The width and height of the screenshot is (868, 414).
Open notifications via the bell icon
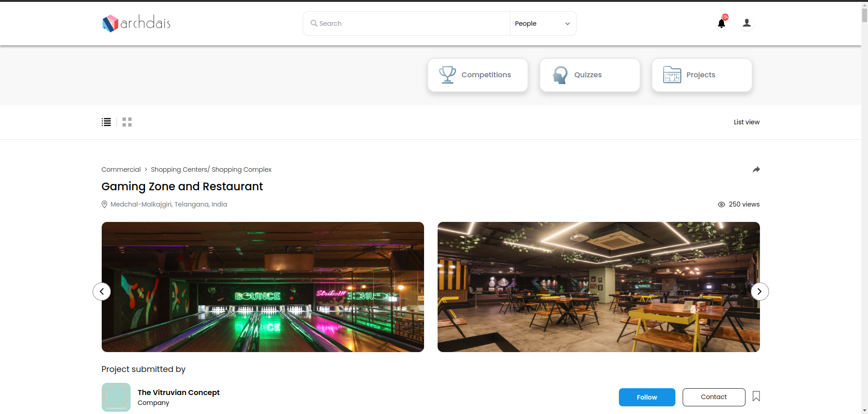[722, 23]
